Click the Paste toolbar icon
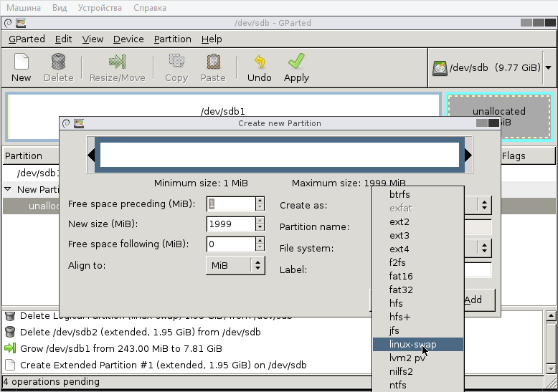The height and width of the screenshot is (392, 558). 213,62
